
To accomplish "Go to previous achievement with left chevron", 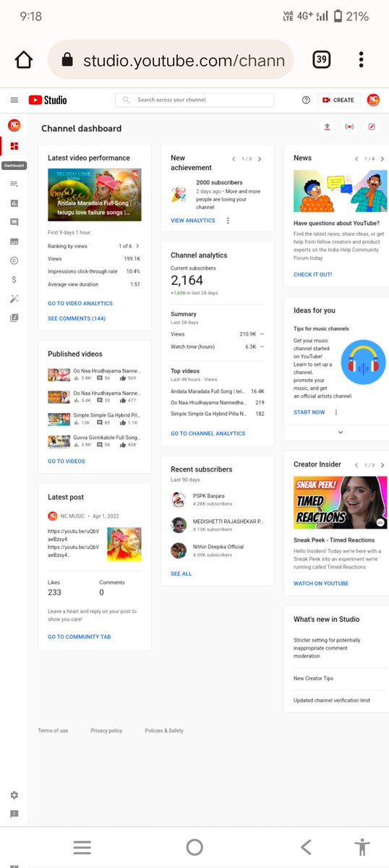I will (x=234, y=158).
